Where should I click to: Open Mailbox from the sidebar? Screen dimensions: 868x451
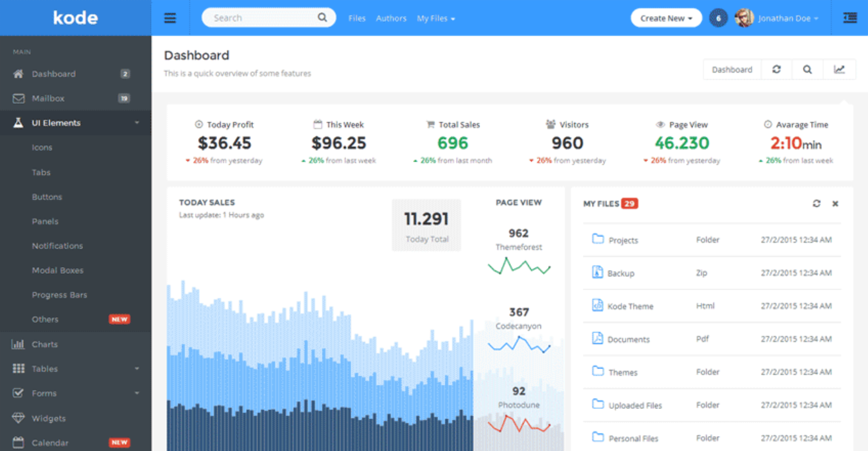48,99
